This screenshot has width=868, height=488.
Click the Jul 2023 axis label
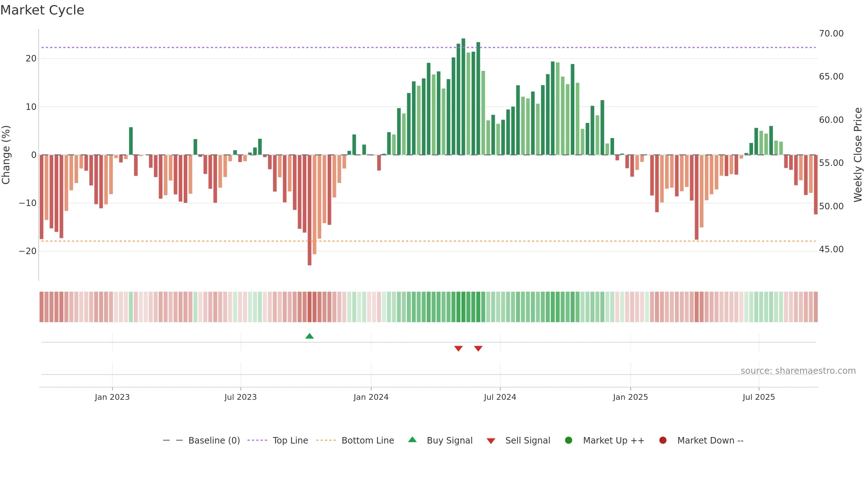[241, 397]
